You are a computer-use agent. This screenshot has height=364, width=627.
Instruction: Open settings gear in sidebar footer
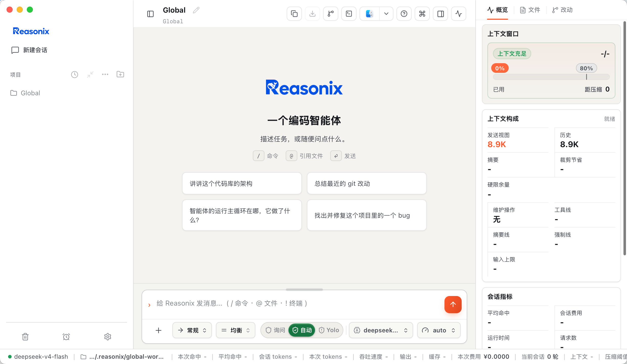click(108, 337)
